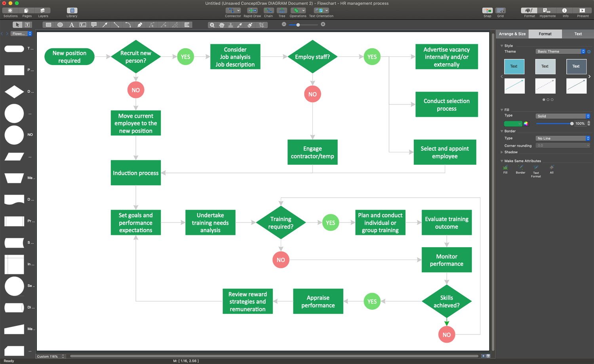Click the zoom in plus button
The image size is (594, 364).
(x=323, y=24)
